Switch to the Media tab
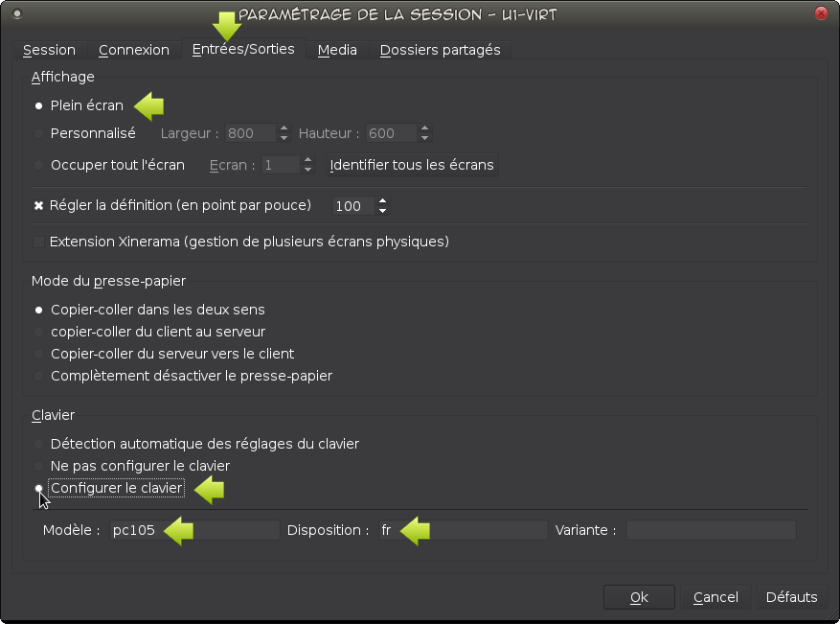The height and width of the screenshot is (624, 840). pyautogui.click(x=337, y=50)
